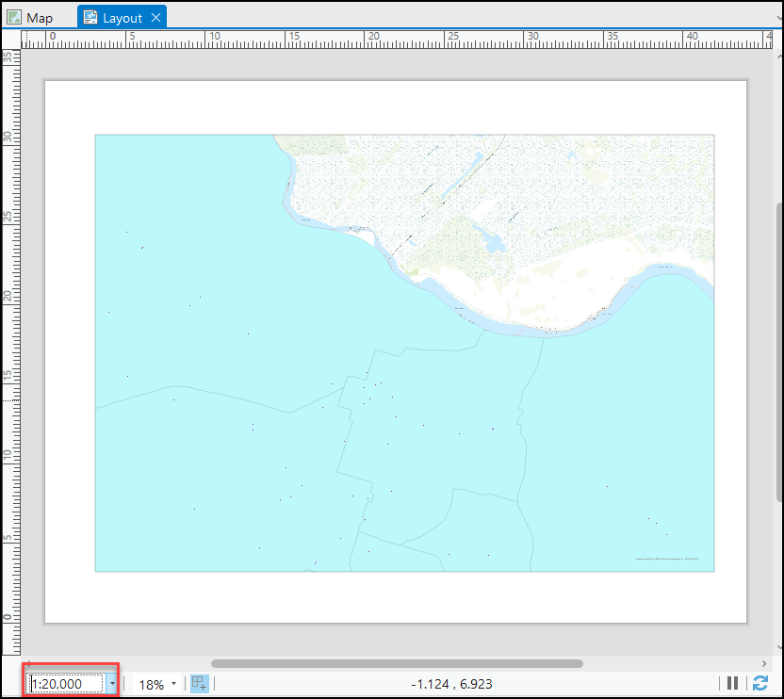Click the map thumbnail icon on the Map tab
This screenshot has height=699, width=784.
point(16,16)
